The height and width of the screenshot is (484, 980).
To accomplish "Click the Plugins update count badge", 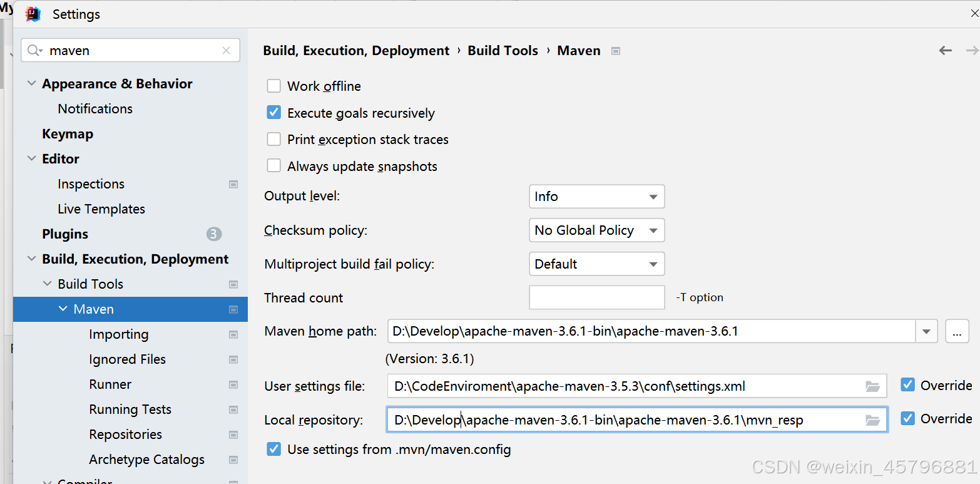I will pyautogui.click(x=214, y=234).
